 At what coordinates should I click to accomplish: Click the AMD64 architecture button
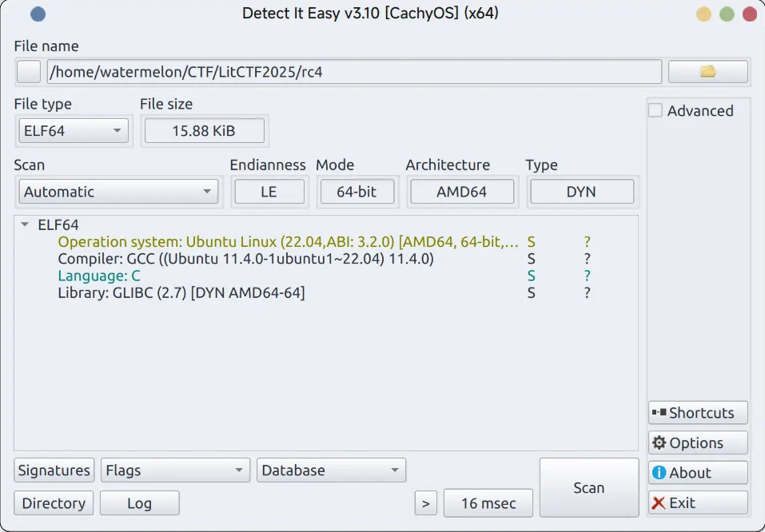(462, 192)
